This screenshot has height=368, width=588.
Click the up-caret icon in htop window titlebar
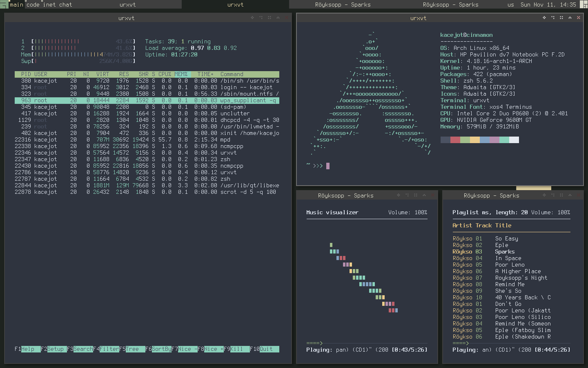278,18
